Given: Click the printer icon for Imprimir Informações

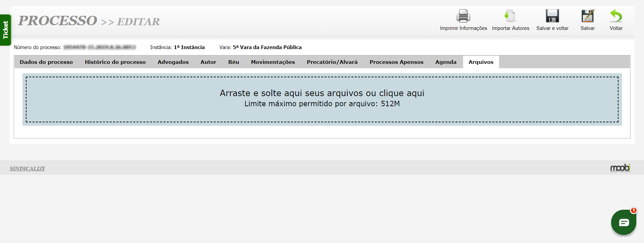Looking at the screenshot, I should [463, 16].
